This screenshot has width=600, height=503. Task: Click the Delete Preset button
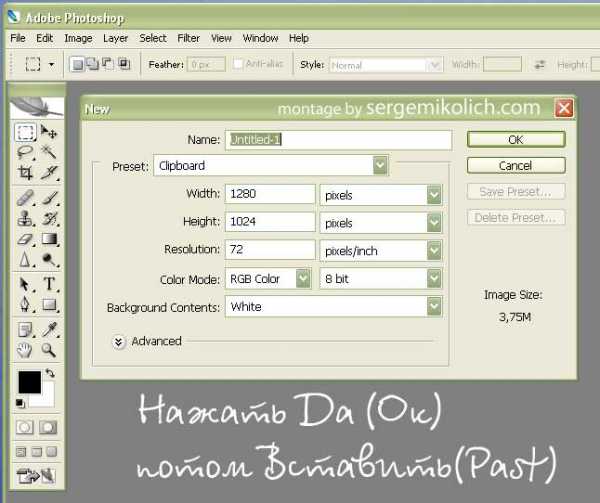516,217
